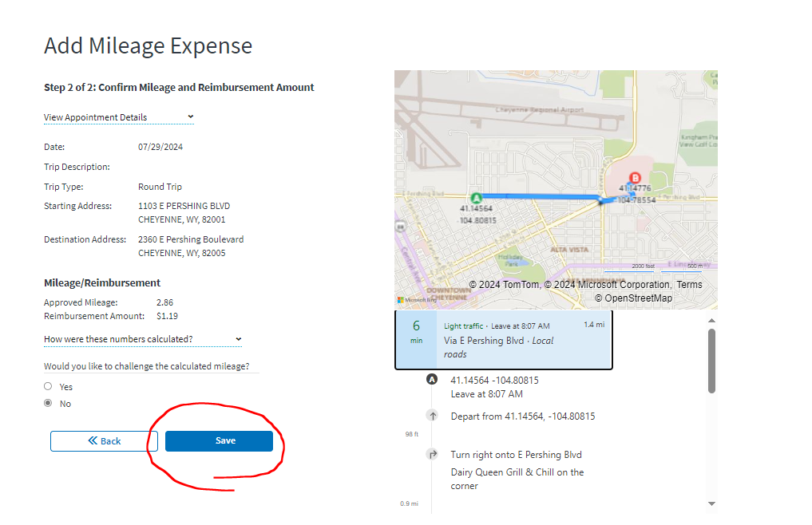Select Yes to challenge calculated mileage

[x=49, y=386]
